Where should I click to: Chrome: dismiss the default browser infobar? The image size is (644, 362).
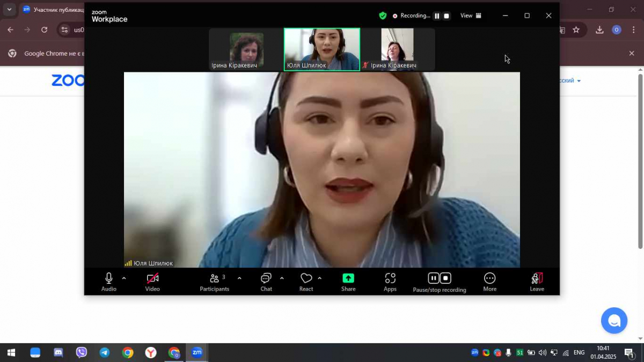632,53
